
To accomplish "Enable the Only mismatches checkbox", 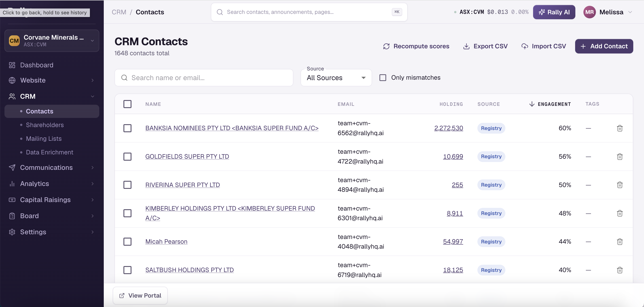I will (383, 78).
